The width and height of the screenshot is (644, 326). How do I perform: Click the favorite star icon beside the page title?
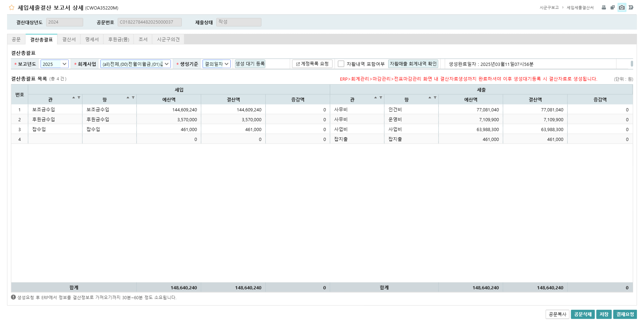coord(12,7)
